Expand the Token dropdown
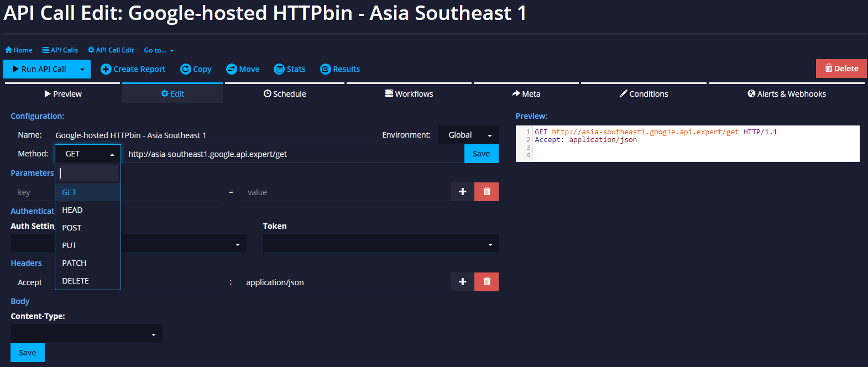Image resolution: width=868 pixels, height=367 pixels. (381, 244)
